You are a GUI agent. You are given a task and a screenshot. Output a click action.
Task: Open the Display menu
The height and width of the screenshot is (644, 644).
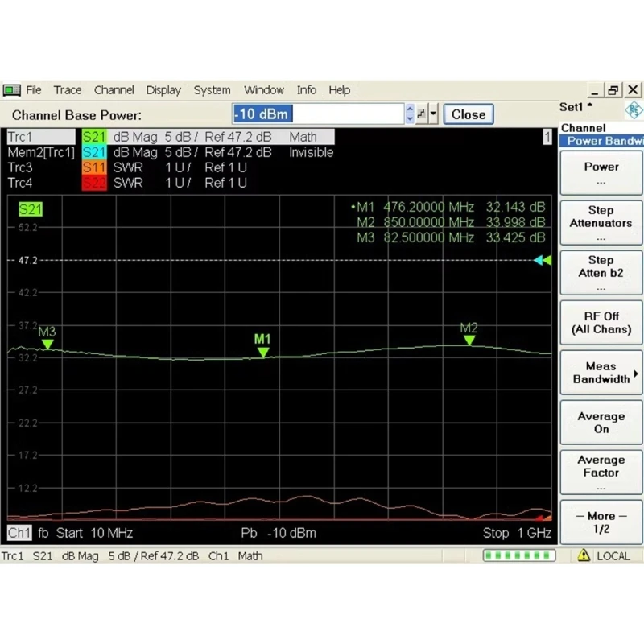point(163,90)
